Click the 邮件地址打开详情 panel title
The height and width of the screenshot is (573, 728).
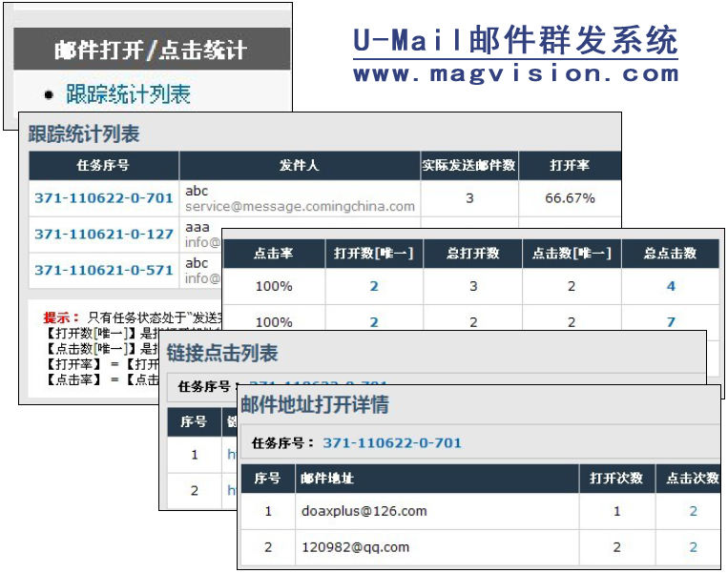click(x=315, y=404)
